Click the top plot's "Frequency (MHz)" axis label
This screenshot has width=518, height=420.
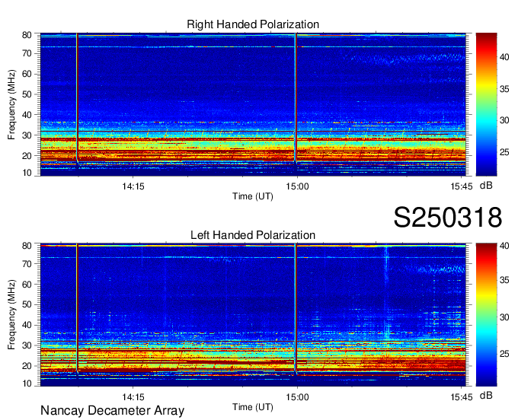pyautogui.click(x=11, y=104)
